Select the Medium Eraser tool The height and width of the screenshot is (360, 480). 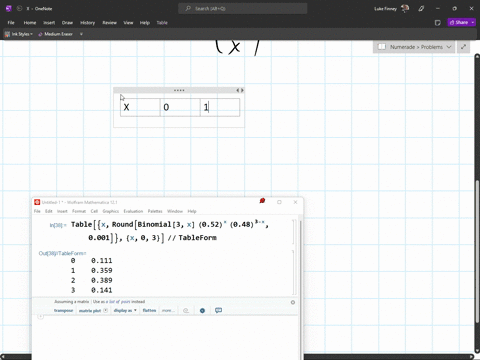point(55,34)
